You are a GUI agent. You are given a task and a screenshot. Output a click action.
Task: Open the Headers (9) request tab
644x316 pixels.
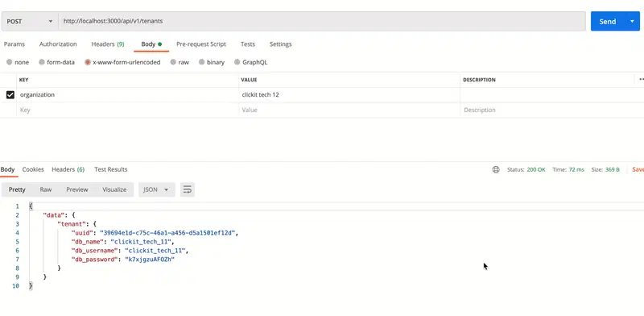tap(108, 44)
